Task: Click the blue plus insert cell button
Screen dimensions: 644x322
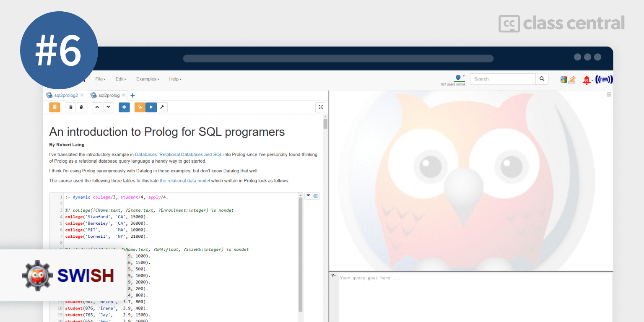Action: coord(124,107)
